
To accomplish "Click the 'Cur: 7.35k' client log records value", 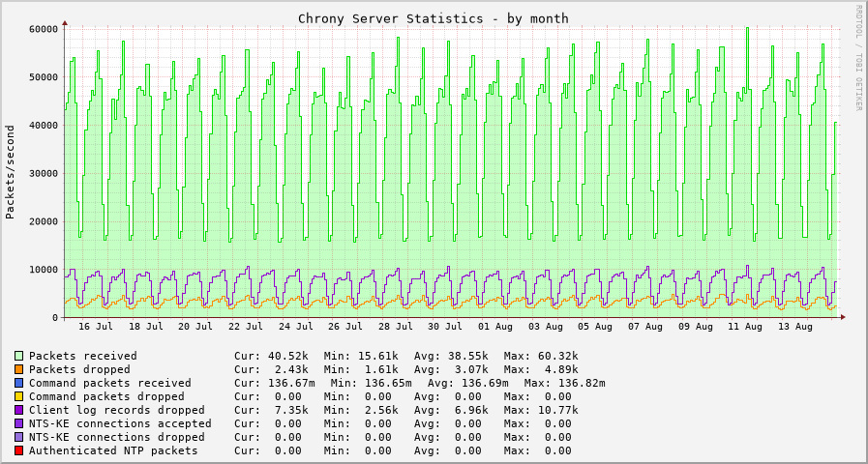I will point(271,411).
